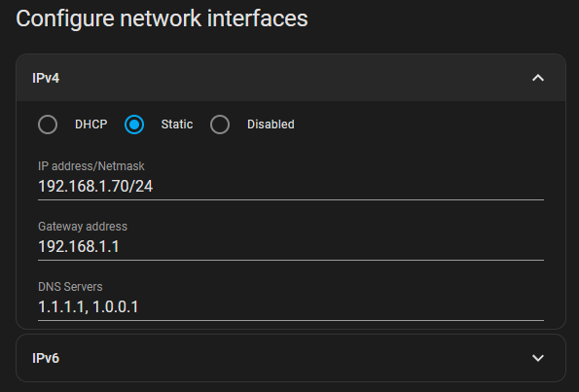Collapse the IPv4 section using the up chevron
Image resolution: width=579 pixels, height=392 pixels.
(x=538, y=78)
